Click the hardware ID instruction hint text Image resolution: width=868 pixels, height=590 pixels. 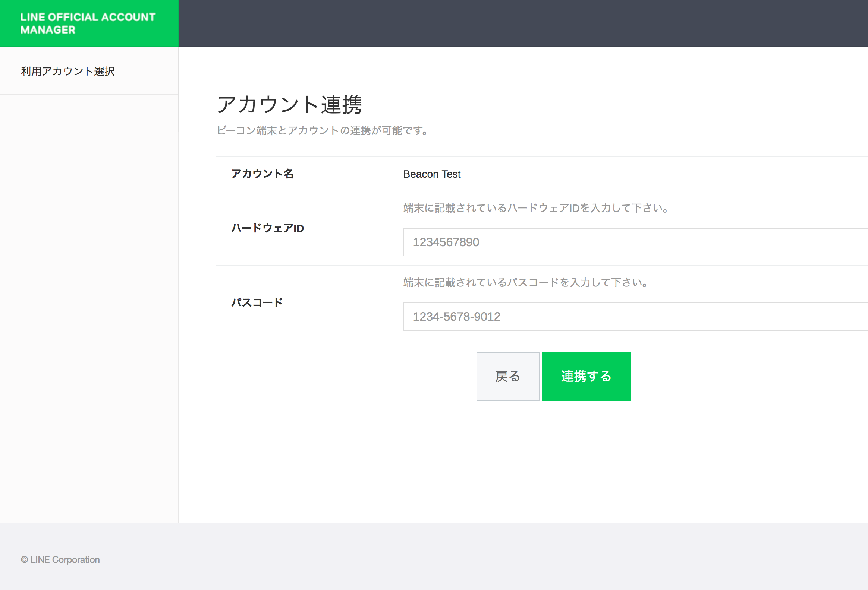[x=536, y=208]
